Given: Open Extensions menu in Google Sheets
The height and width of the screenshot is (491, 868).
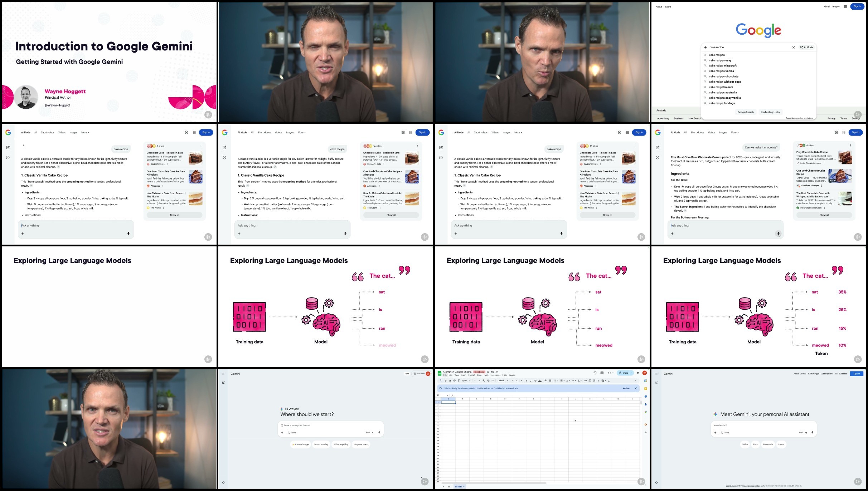Looking at the screenshot, I should (495, 375).
